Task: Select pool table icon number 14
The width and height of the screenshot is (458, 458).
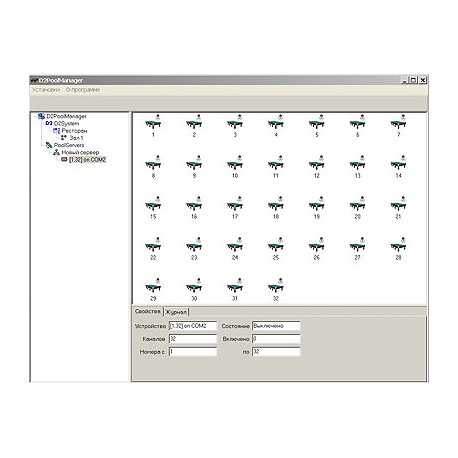Action: pyautogui.click(x=398, y=163)
